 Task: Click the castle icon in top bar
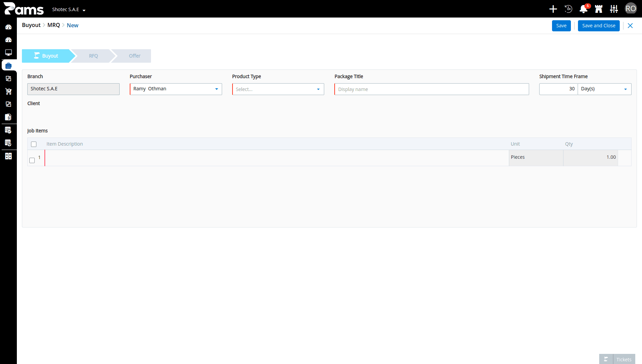coord(599,9)
